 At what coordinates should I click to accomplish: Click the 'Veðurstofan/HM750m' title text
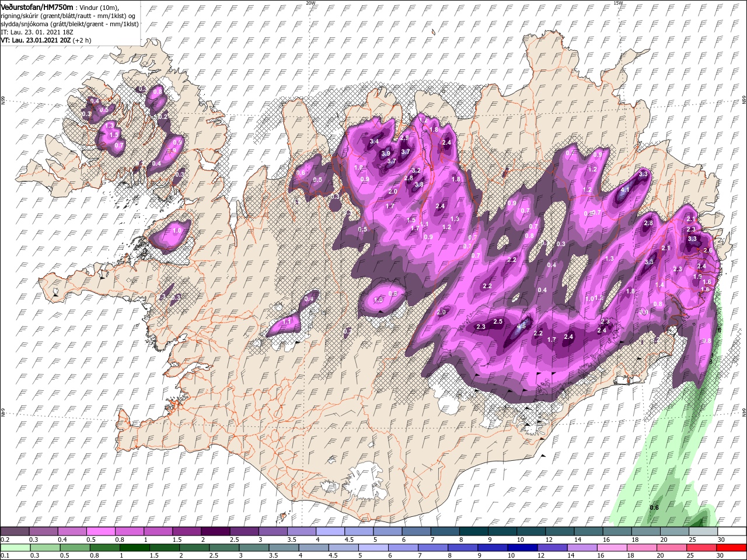pos(37,6)
